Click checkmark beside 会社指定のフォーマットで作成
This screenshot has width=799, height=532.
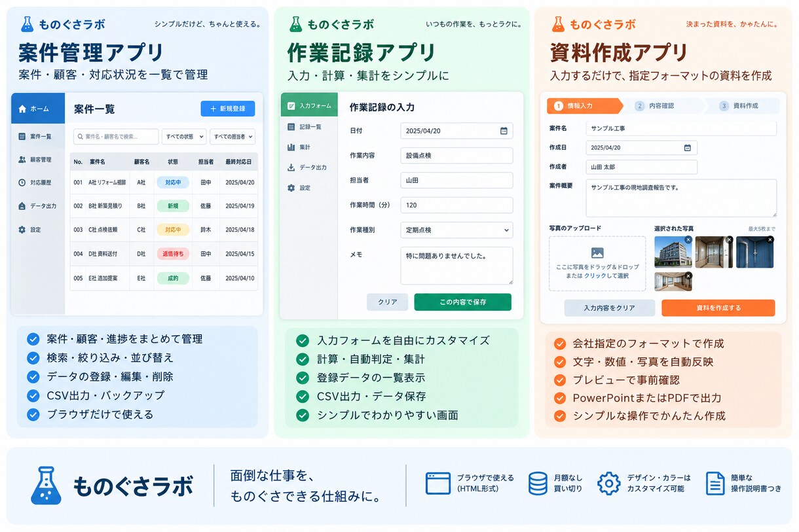tap(560, 344)
